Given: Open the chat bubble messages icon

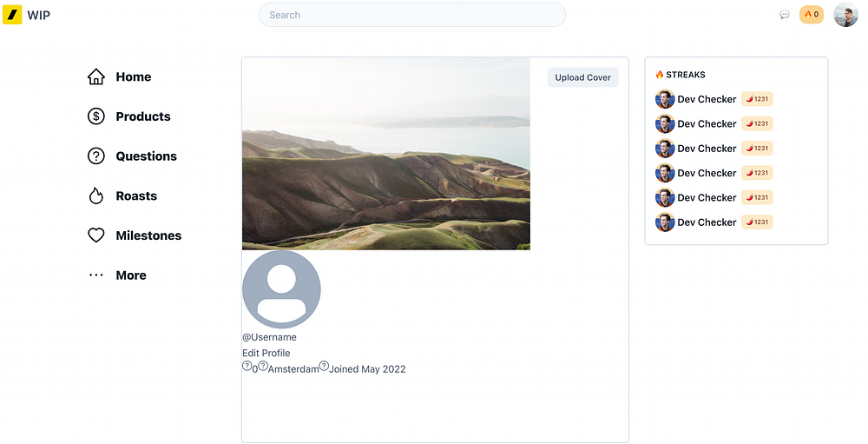Looking at the screenshot, I should [785, 15].
